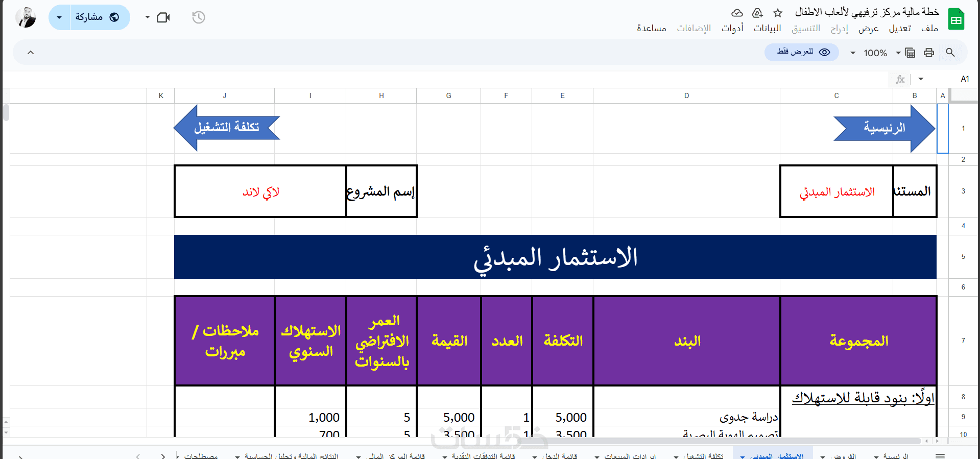Open the filter views icon
The image size is (980, 459).
tap(910, 52)
